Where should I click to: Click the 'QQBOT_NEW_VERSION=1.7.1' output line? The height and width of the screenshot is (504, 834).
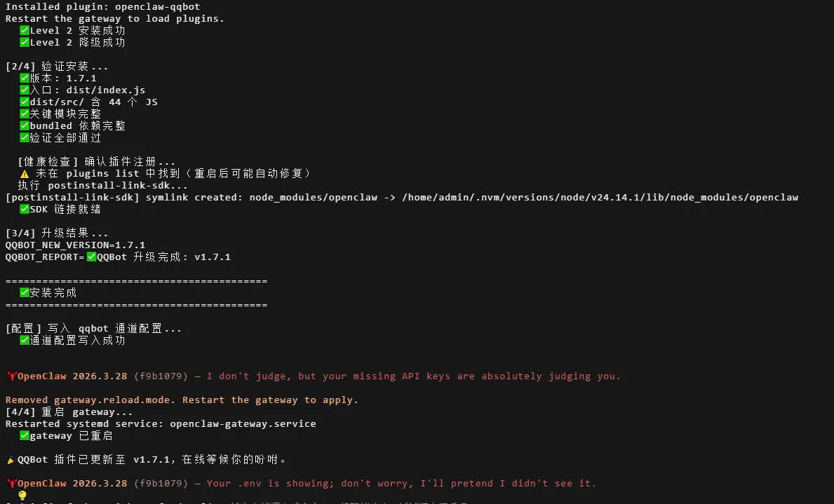pos(75,245)
